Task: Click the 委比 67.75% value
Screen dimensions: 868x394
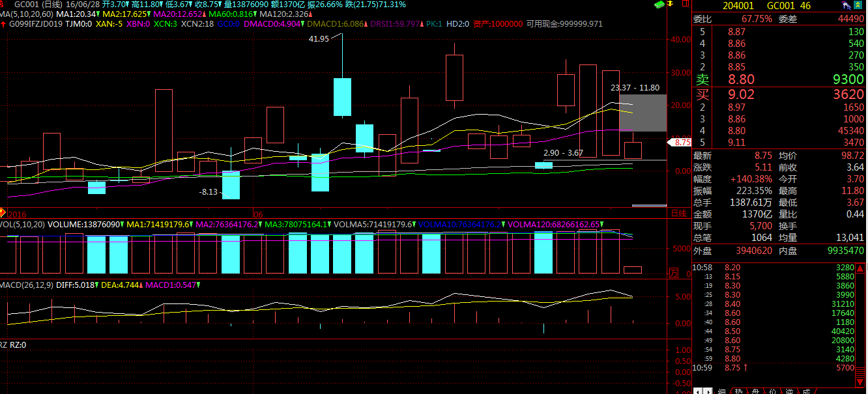Action: click(x=757, y=19)
